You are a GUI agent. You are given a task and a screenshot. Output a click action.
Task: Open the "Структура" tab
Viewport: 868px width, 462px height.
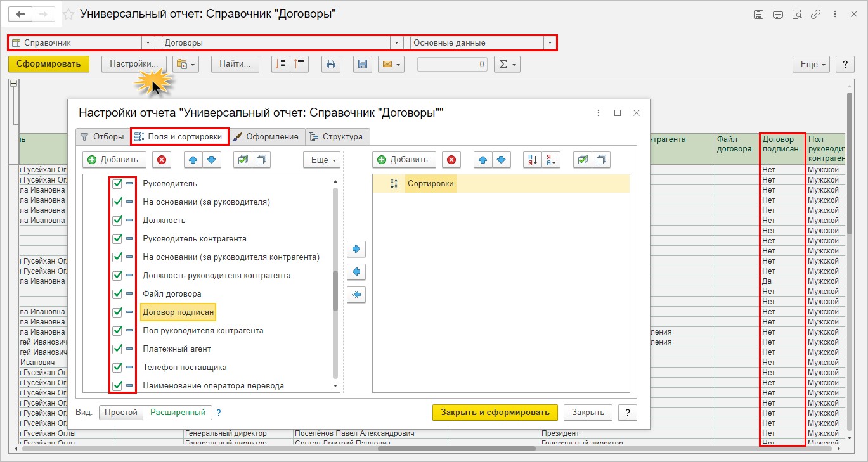[336, 136]
